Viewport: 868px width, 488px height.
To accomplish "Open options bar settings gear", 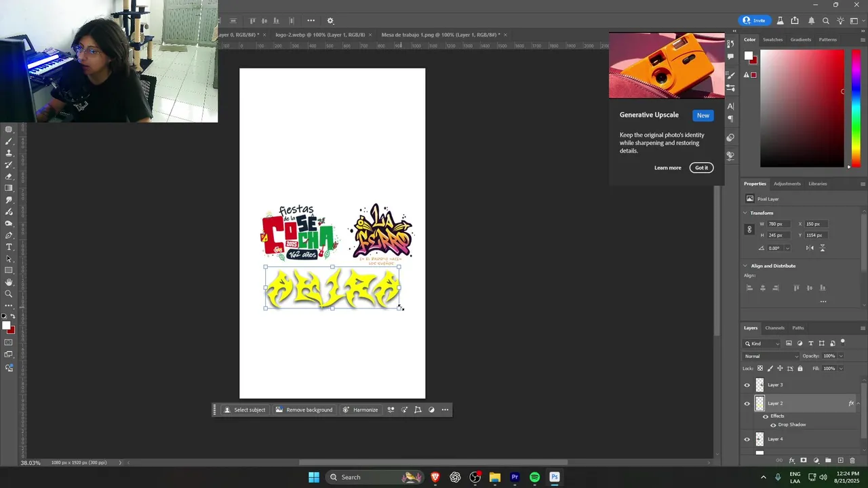I will tap(330, 21).
